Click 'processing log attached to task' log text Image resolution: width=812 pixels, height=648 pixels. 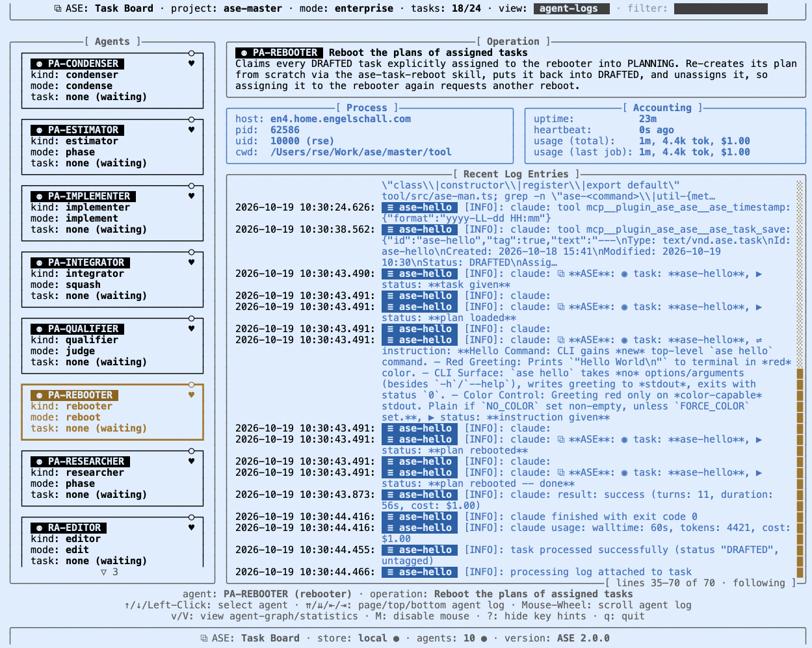[x=601, y=572]
